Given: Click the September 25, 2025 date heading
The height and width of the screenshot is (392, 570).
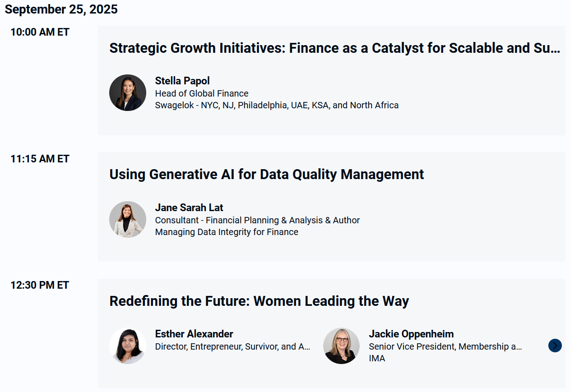Looking at the screenshot, I should [x=61, y=9].
